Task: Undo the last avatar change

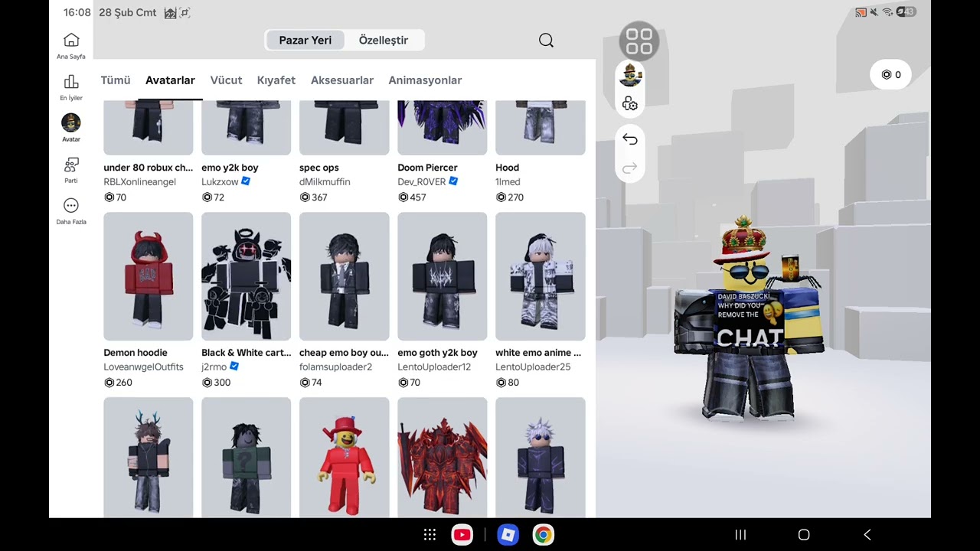Action: [x=630, y=139]
